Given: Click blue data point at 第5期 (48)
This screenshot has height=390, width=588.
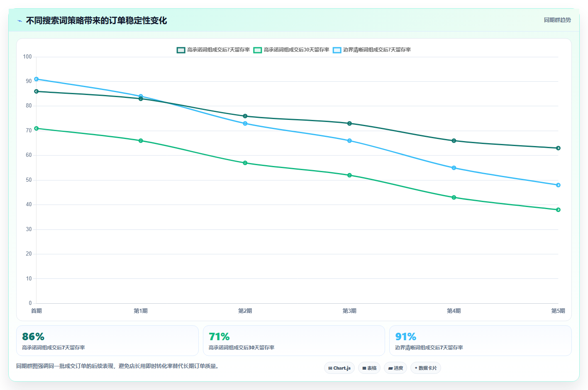Looking at the screenshot, I should (558, 185).
